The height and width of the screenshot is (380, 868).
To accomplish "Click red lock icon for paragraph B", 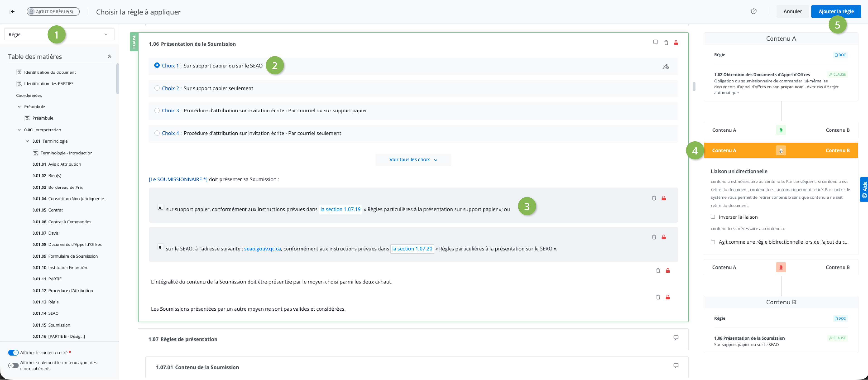I will click(664, 237).
